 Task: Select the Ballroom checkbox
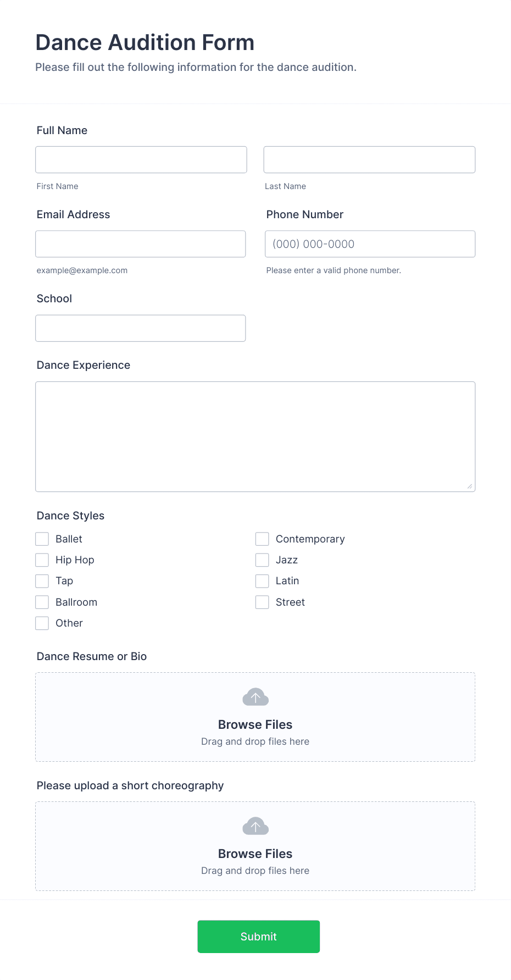42,602
